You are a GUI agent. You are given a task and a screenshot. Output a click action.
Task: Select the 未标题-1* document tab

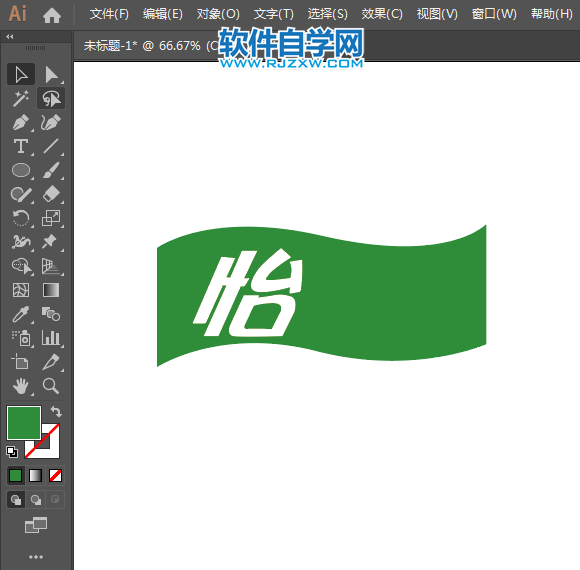(x=151, y=46)
